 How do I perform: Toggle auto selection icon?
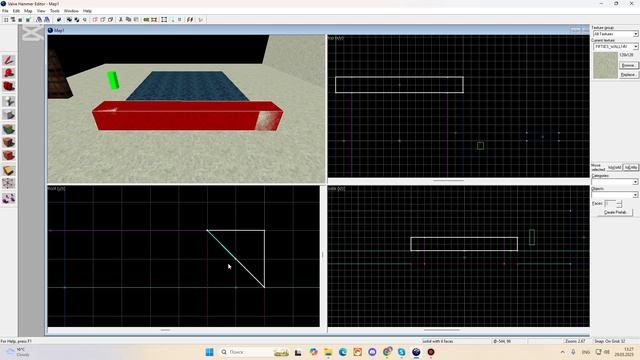(173, 20)
